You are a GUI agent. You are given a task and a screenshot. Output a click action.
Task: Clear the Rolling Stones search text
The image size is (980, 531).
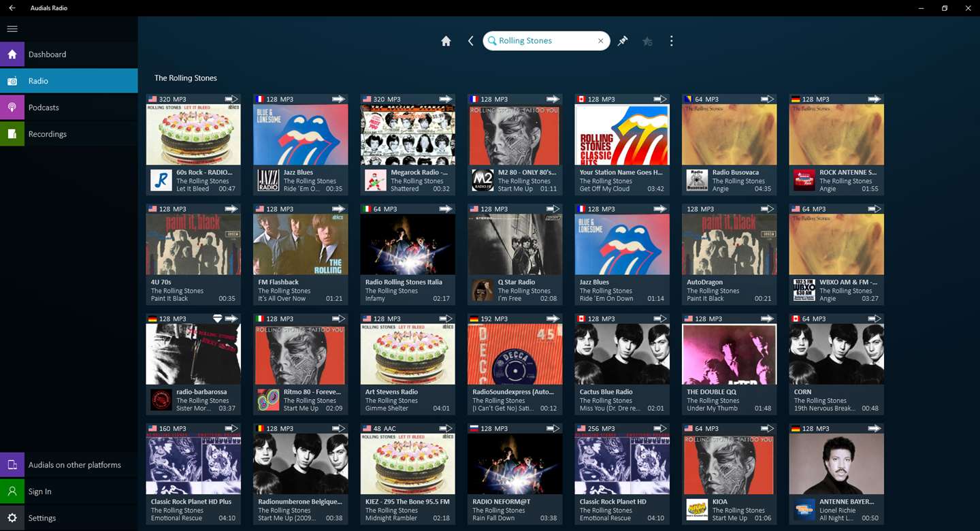click(600, 41)
